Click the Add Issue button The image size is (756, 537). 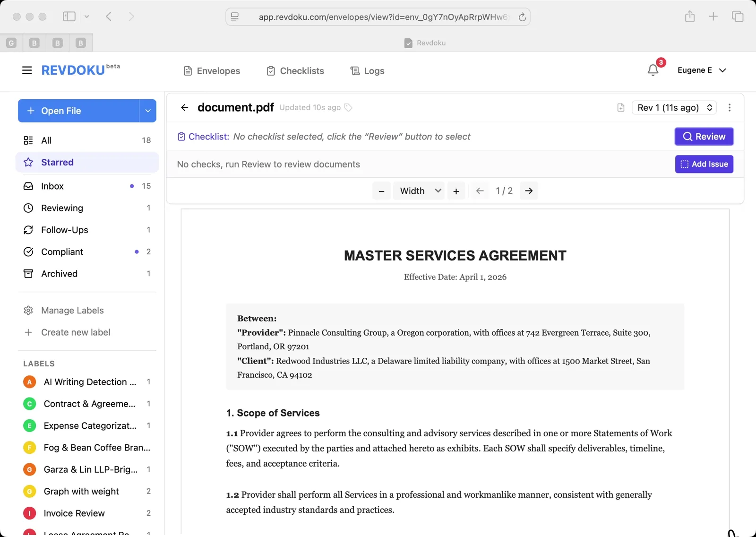704,164
